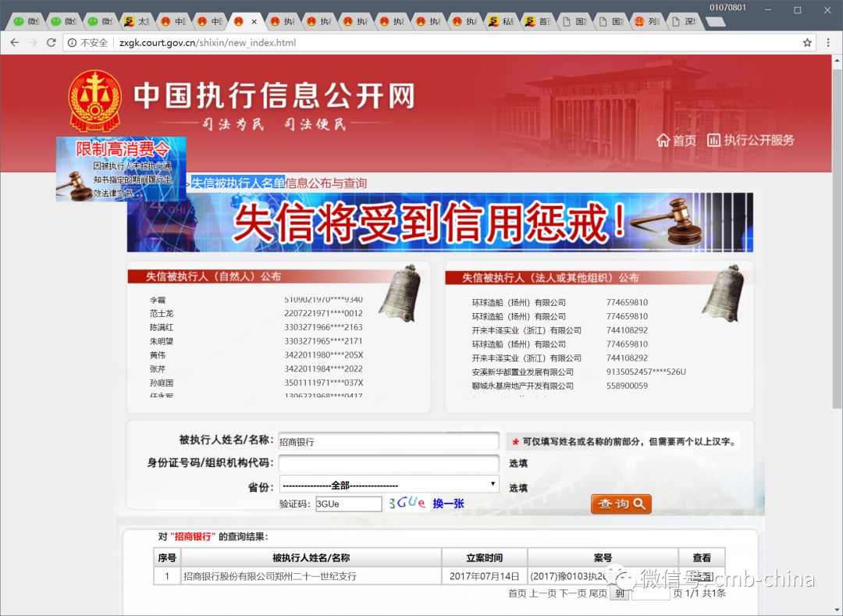Minimize the Chrome window
This screenshot has width=843, height=616.
point(768,9)
